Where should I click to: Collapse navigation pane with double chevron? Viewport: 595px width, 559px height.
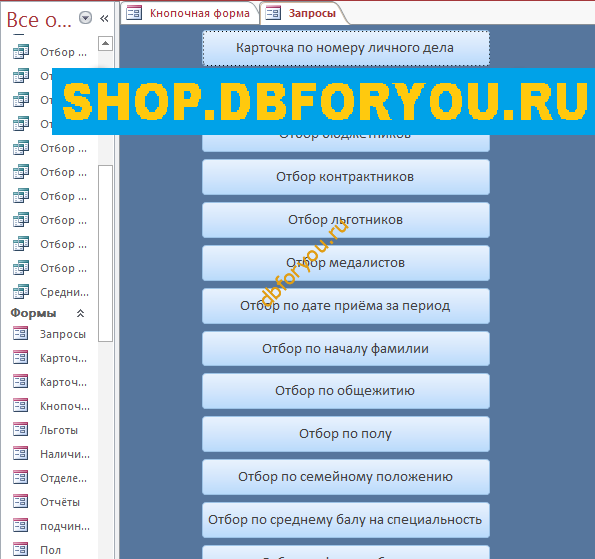click(x=104, y=18)
